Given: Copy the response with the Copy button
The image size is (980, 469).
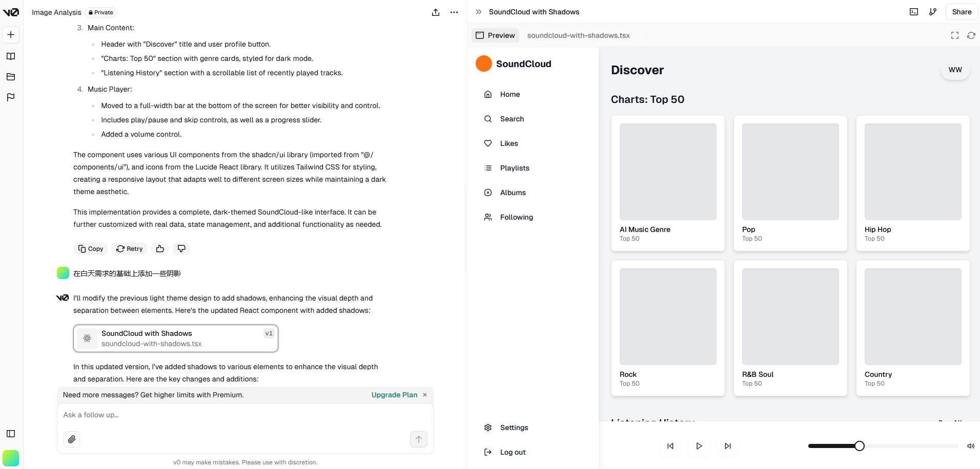Looking at the screenshot, I should tap(91, 249).
